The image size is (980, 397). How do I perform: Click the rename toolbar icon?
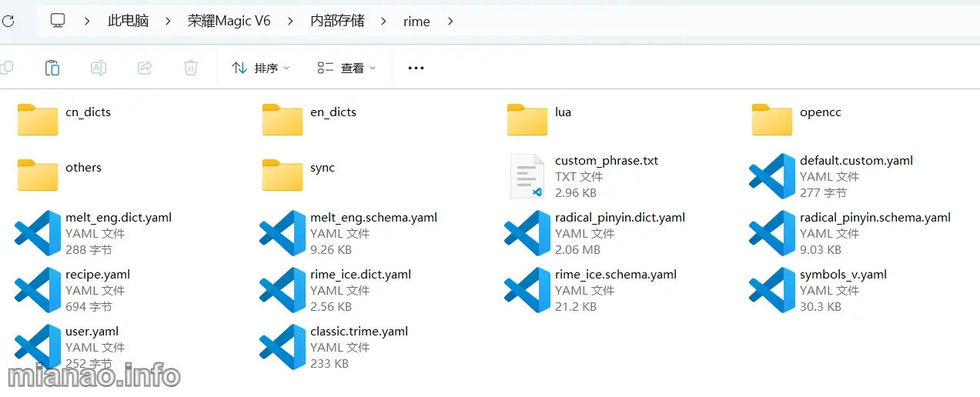pyautogui.click(x=99, y=68)
